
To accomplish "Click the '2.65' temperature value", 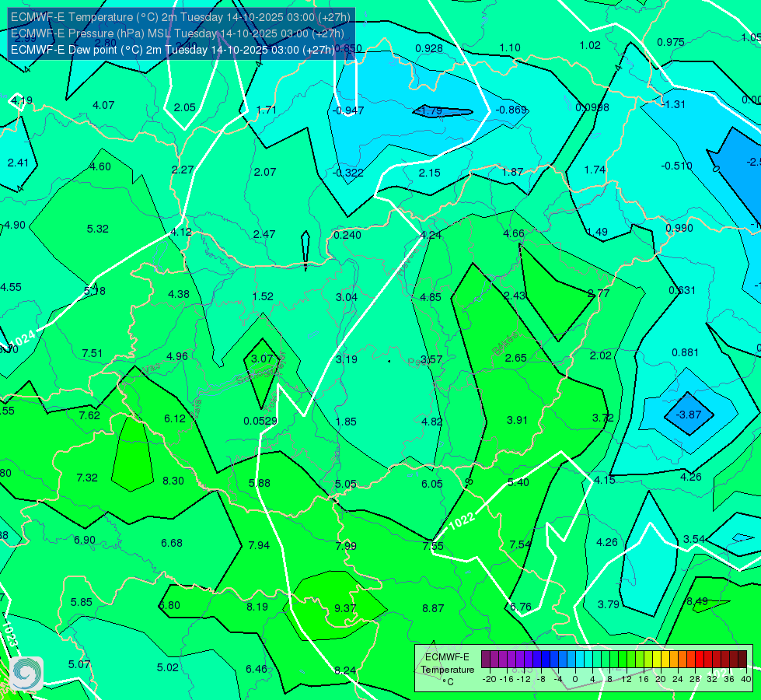I will tap(515, 358).
